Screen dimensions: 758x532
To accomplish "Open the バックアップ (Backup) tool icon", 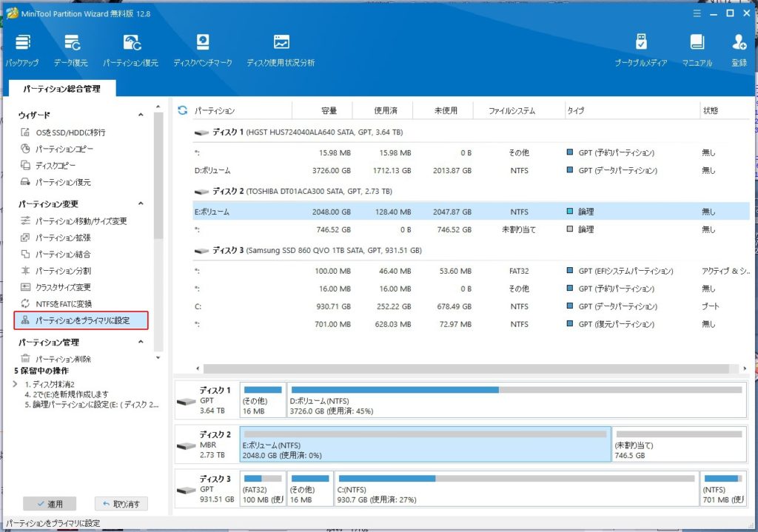I will click(22, 43).
